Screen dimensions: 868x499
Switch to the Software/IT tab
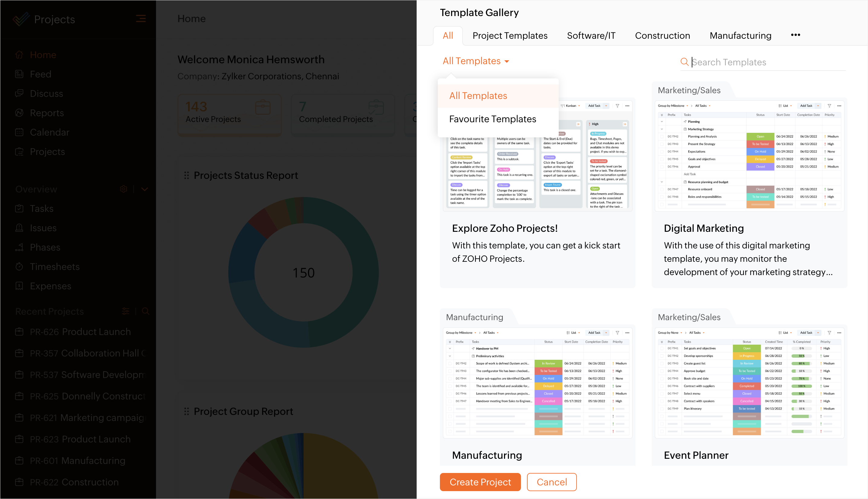coord(591,36)
